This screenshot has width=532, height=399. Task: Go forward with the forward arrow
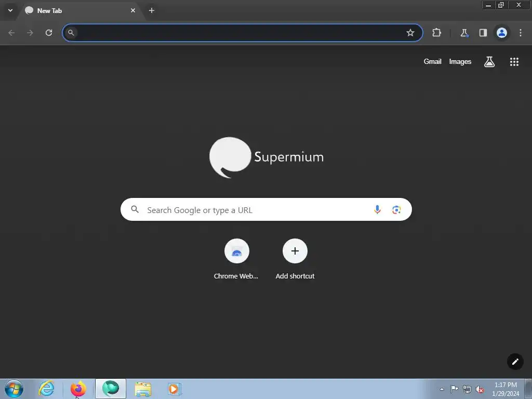[30, 33]
